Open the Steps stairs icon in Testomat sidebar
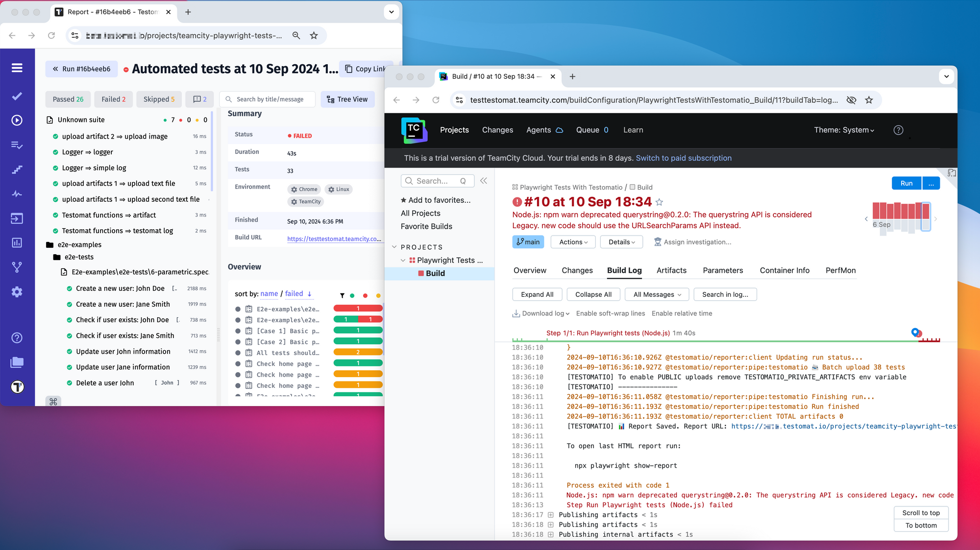The height and width of the screenshot is (550, 980). tap(17, 169)
